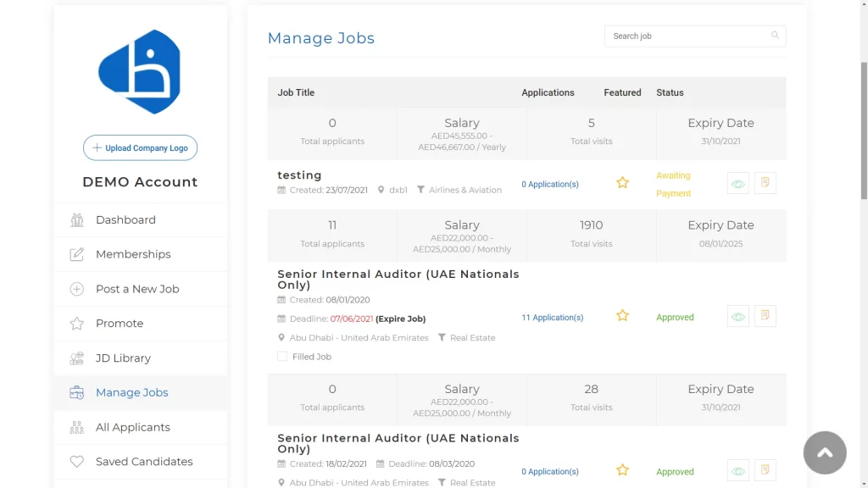Image resolution: width=868 pixels, height=488 pixels.
Task: Click featured star for last auditor job
Action: (622, 470)
